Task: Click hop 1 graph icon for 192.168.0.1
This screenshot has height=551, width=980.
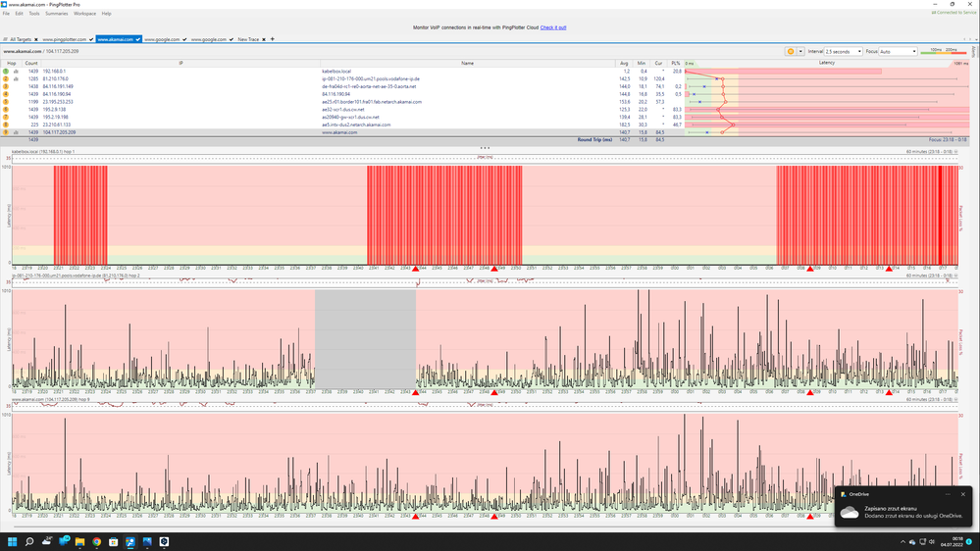Action: 16,72
